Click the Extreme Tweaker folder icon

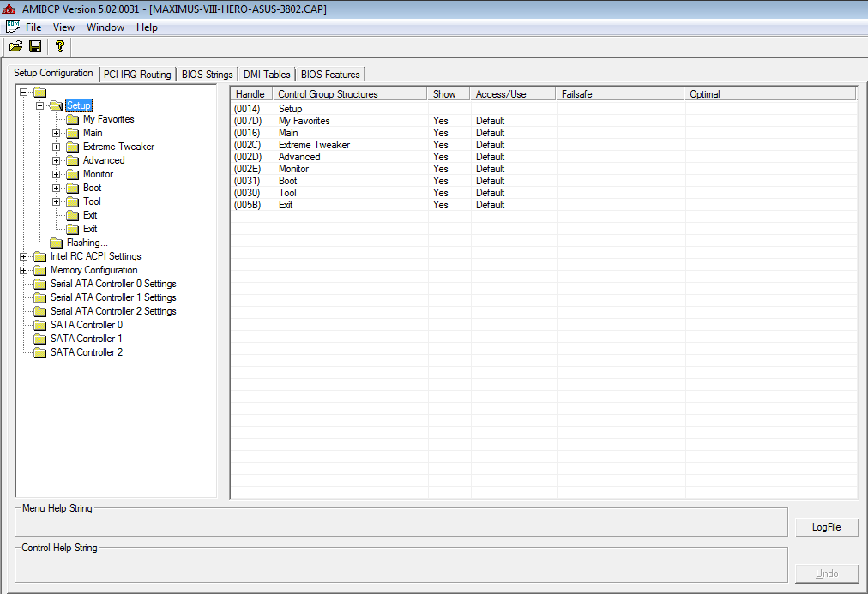click(72, 147)
